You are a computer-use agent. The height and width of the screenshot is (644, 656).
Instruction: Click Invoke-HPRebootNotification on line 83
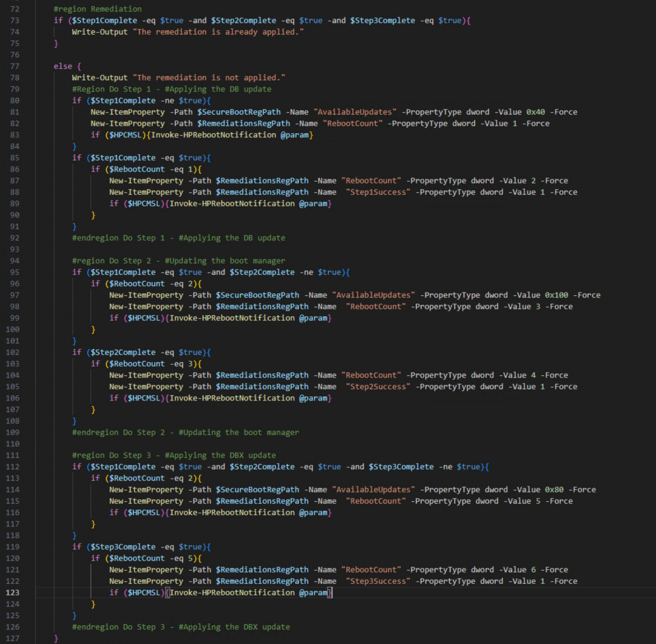pos(214,135)
